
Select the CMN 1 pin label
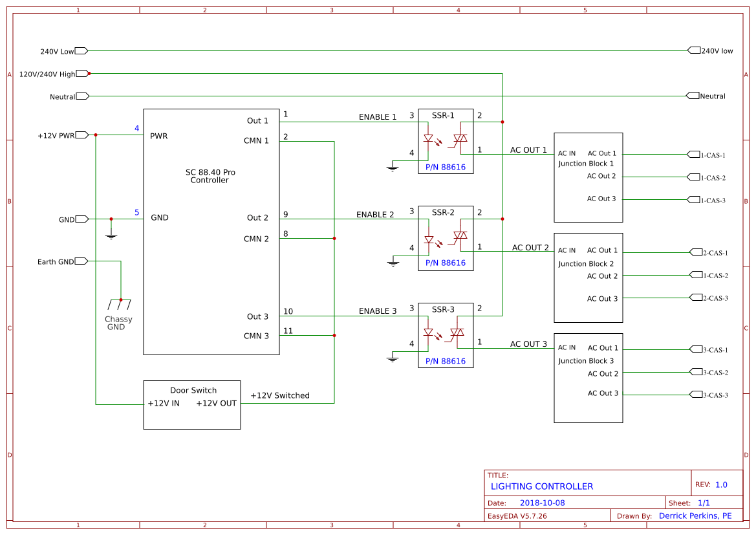(256, 141)
